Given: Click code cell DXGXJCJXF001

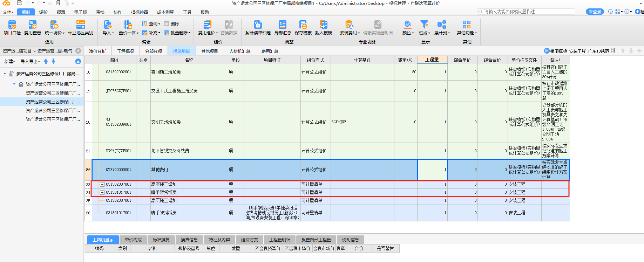Looking at the screenshot, I should (x=119, y=151).
